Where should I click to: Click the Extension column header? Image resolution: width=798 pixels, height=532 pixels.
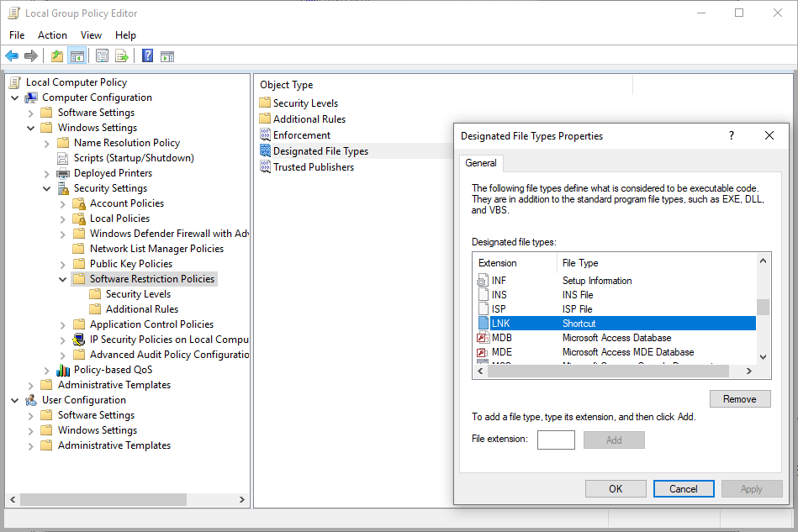515,263
